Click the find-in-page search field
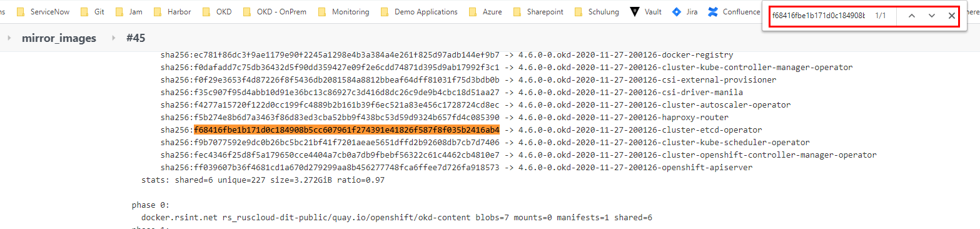 click(x=818, y=16)
